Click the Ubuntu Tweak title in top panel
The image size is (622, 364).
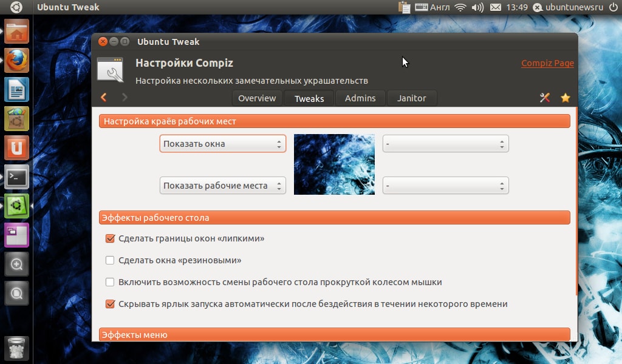click(68, 7)
